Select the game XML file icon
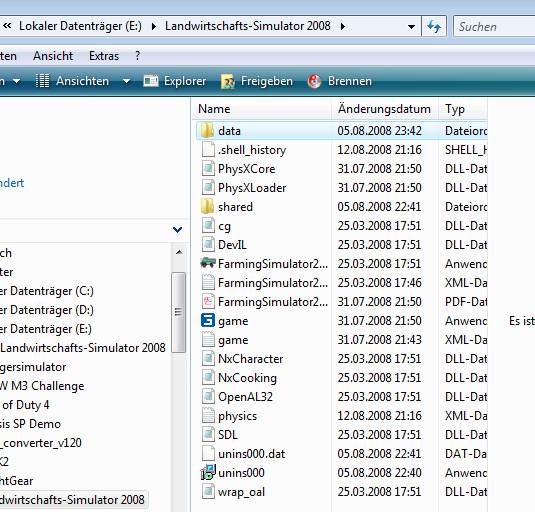Screen dimensions: 535x512 pos(208,340)
